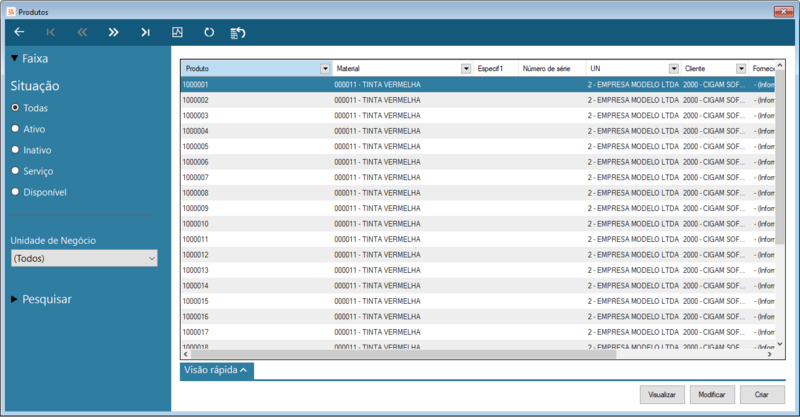Open the UN column filter dropdown
Screen dimensions: 800x417
pyautogui.click(x=674, y=68)
